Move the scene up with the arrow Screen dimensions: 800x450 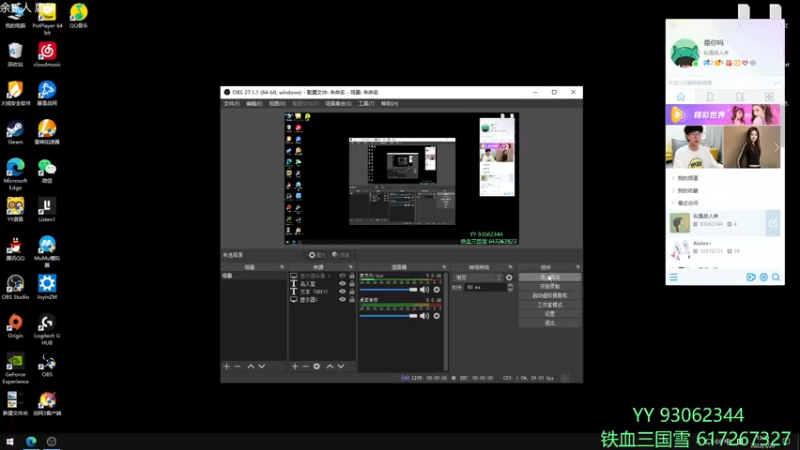[x=251, y=366]
